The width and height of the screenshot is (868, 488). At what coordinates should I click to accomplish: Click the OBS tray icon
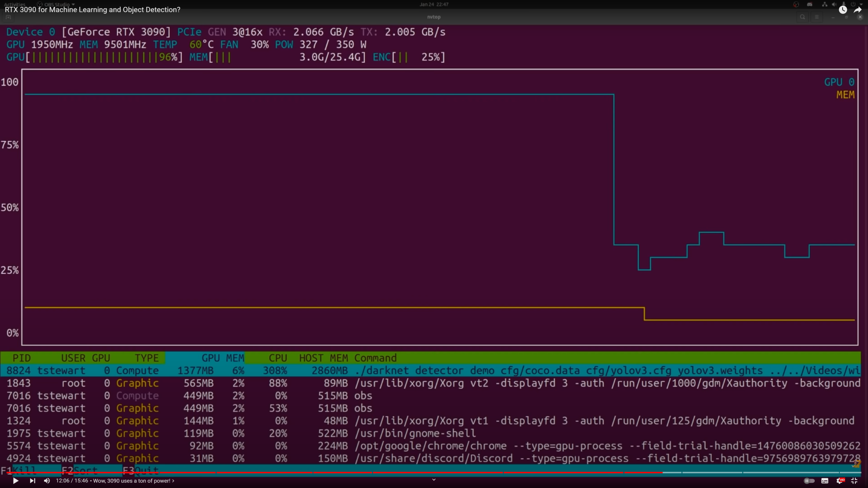pos(796,4)
